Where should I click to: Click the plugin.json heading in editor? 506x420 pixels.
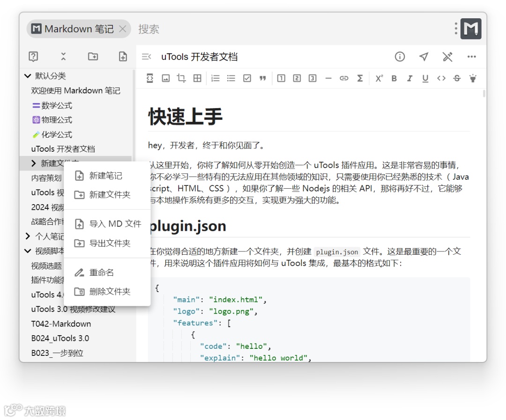(188, 226)
